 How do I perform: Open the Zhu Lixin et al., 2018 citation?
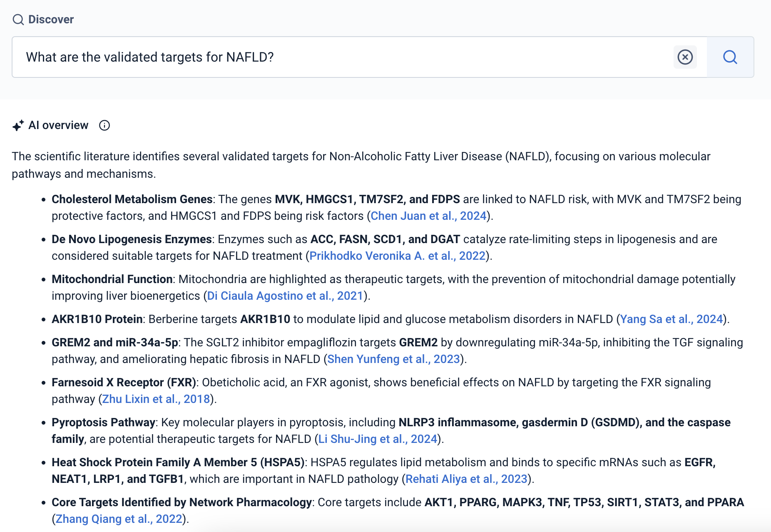[156, 399]
